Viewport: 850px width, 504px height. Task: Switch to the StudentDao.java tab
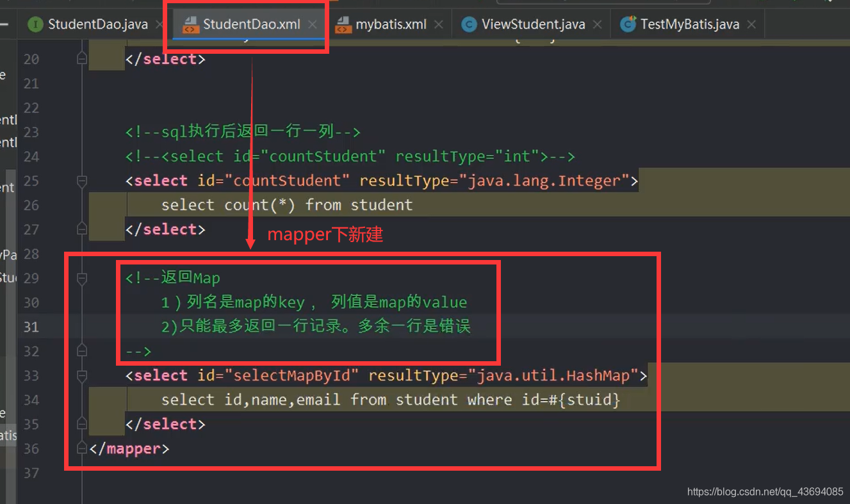97,24
